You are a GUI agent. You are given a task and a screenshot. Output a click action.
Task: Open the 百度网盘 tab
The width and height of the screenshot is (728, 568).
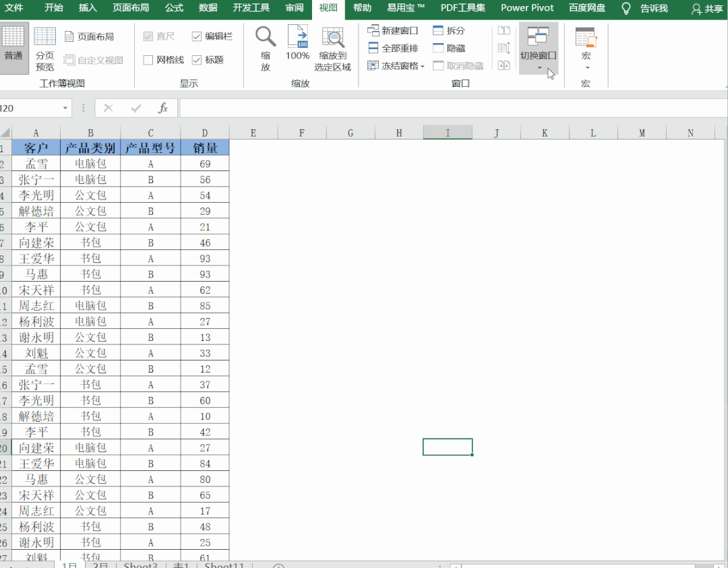tap(587, 8)
